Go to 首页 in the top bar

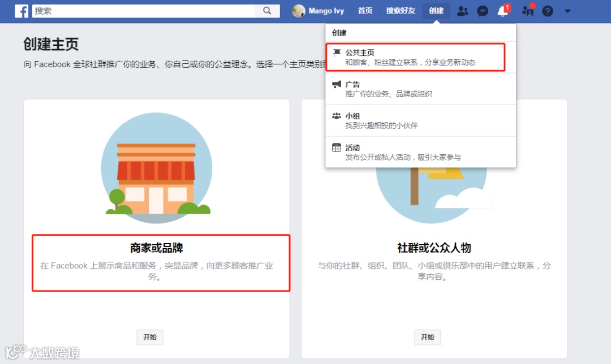365,11
